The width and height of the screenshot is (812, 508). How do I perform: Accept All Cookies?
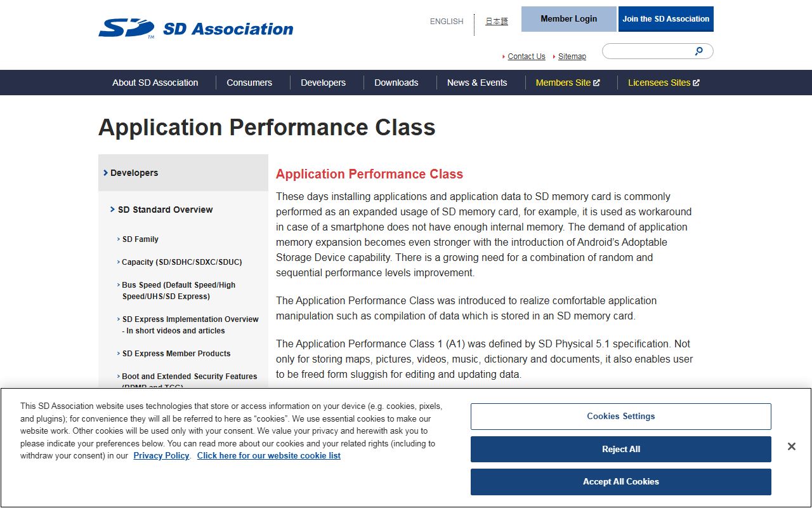[x=621, y=482]
